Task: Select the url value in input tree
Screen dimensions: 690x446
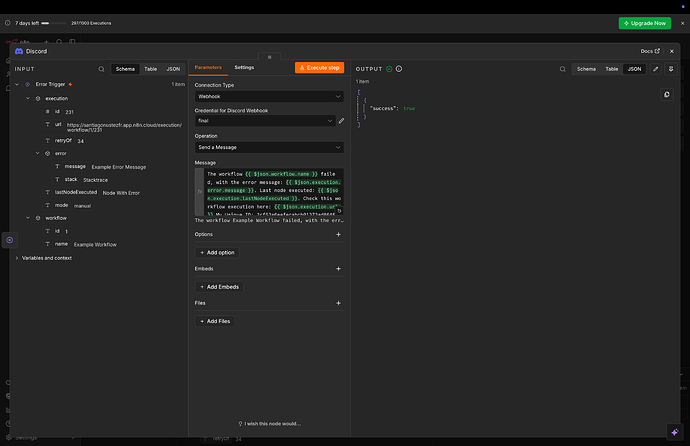Action: (x=124, y=128)
